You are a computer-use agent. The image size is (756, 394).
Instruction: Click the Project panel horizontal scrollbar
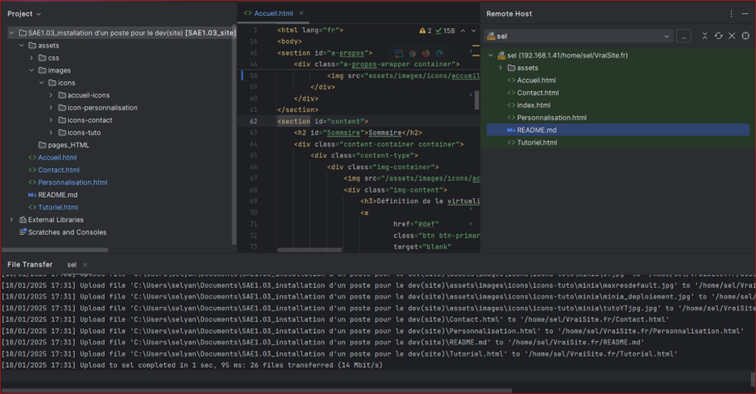54,250
